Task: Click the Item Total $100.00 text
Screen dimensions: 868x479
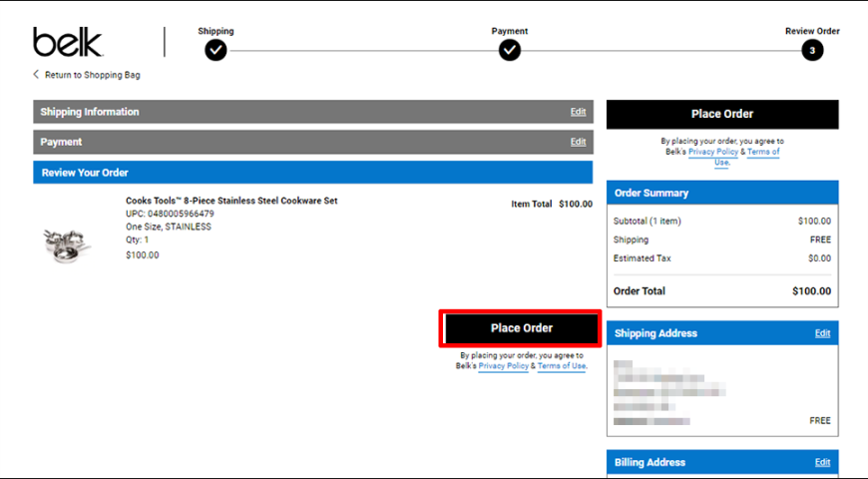Action: 552,204
